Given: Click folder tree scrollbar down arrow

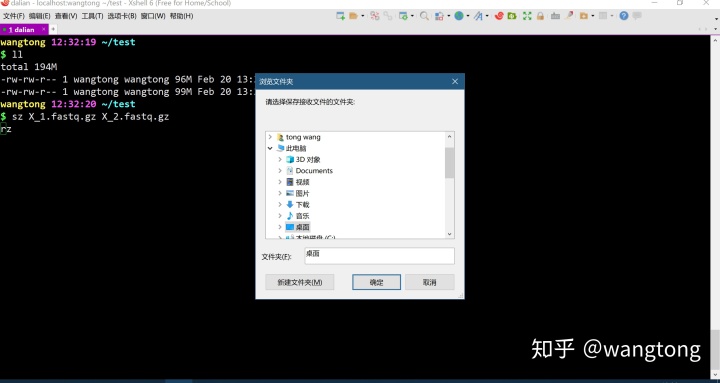Looking at the screenshot, I should tap(450, 234).
